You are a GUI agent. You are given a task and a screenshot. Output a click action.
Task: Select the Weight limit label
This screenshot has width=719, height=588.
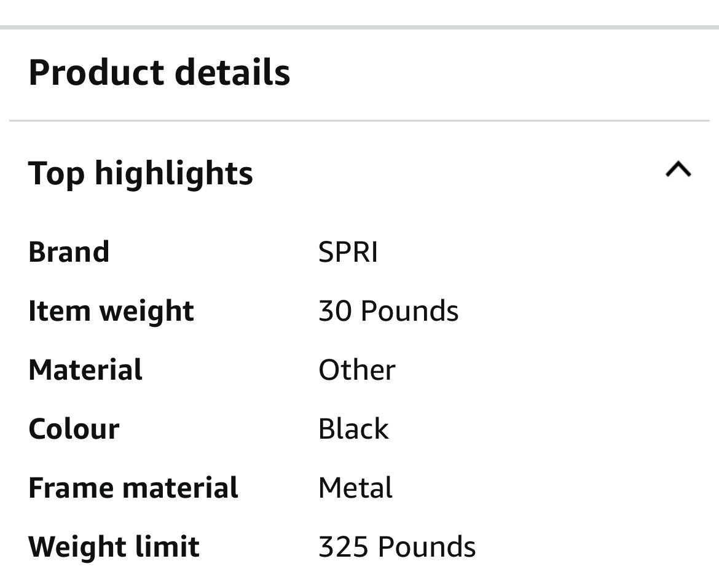point(114,547)
